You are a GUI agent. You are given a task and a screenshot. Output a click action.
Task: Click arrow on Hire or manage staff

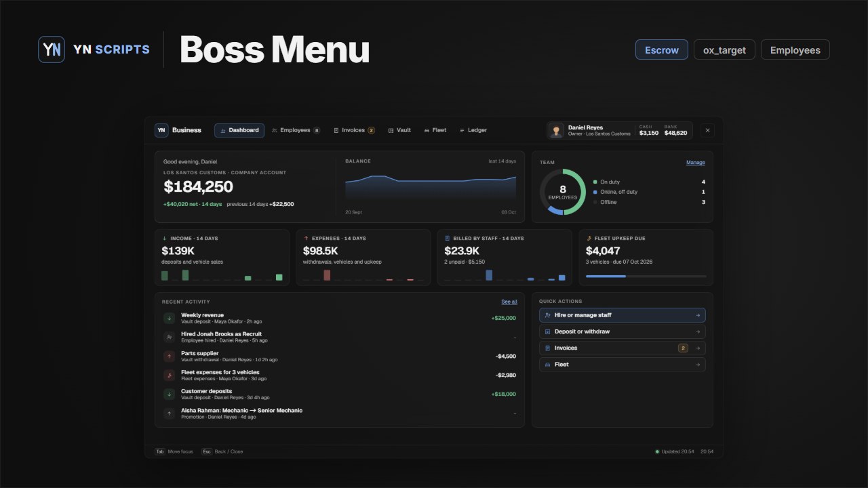pyautogui.click(x=698, y=315)
